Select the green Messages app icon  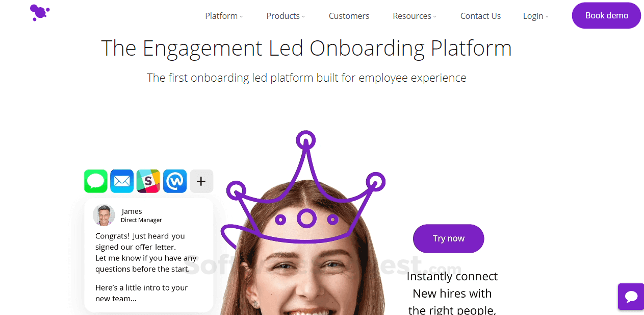[96, 181]
